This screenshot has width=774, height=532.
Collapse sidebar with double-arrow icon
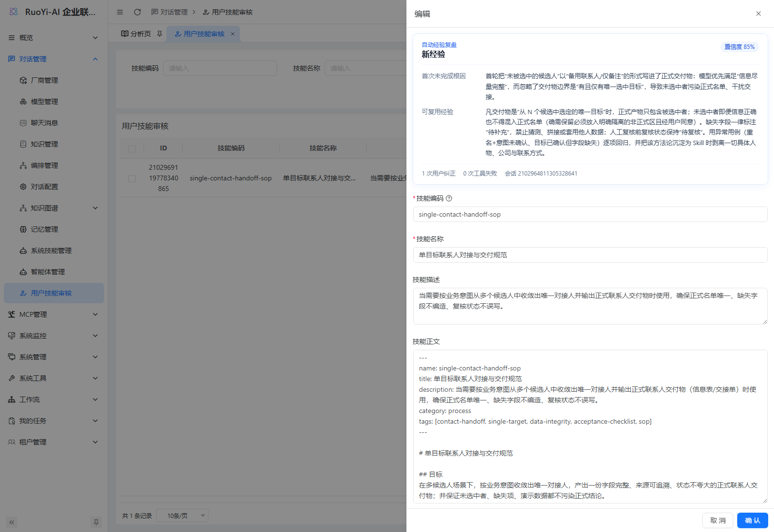pos(12,522)
